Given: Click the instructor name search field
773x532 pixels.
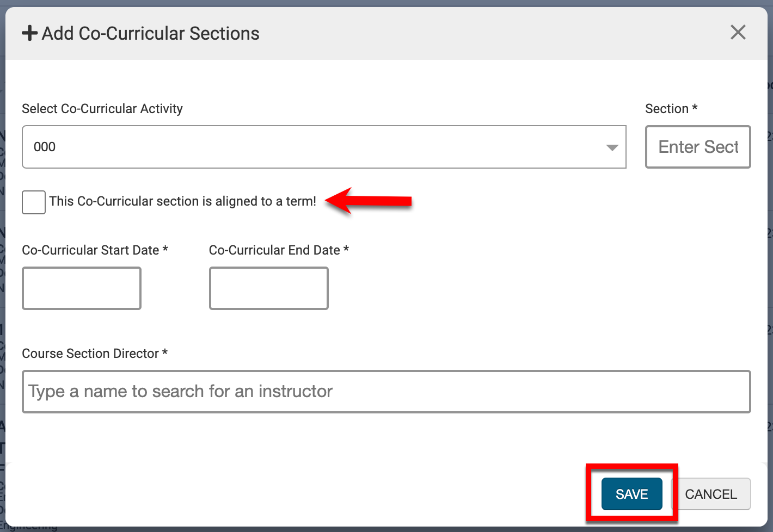Looking at the screenshot, I should [x=386, y=392].
